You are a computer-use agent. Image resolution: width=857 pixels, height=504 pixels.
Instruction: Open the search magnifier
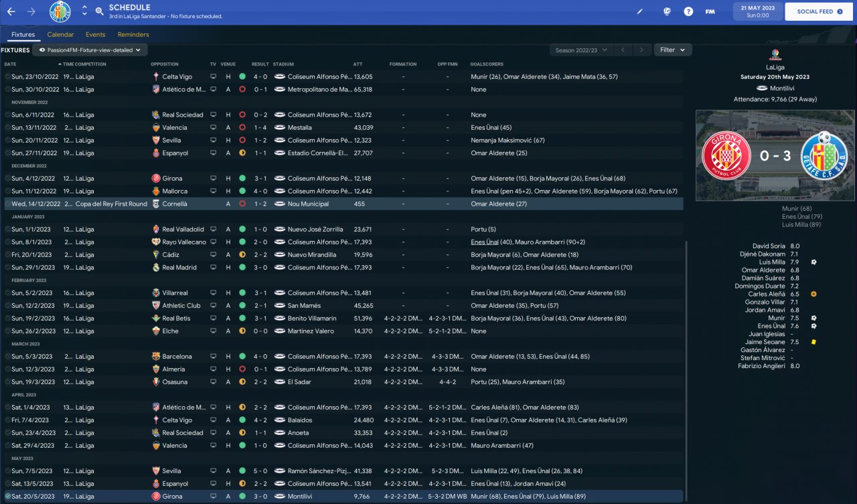click(x=100, y=11)
